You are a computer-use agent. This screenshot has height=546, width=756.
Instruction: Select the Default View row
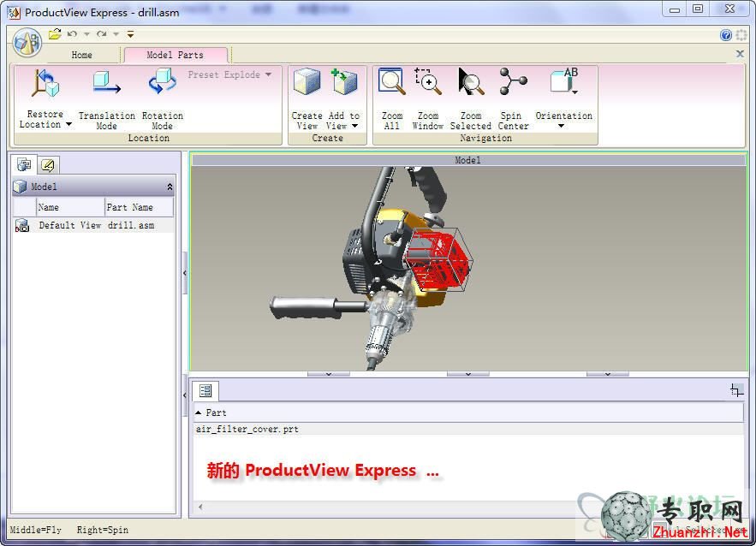click(93, 225)
